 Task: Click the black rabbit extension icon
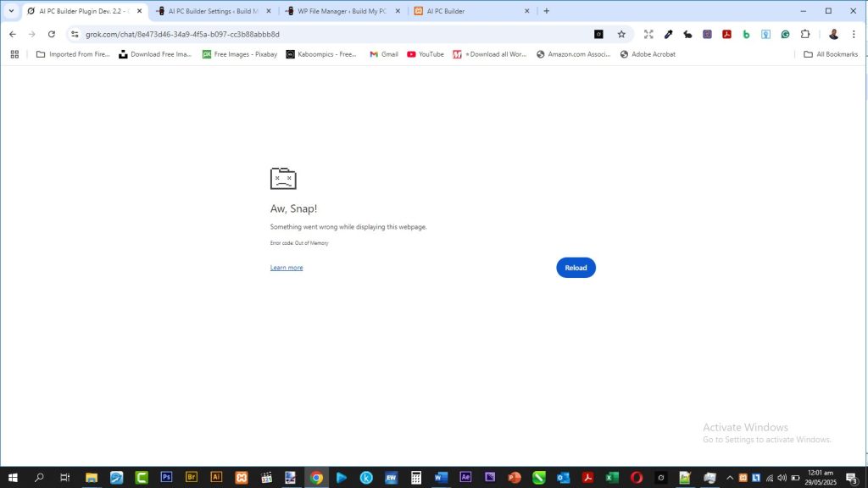[687, 34]
